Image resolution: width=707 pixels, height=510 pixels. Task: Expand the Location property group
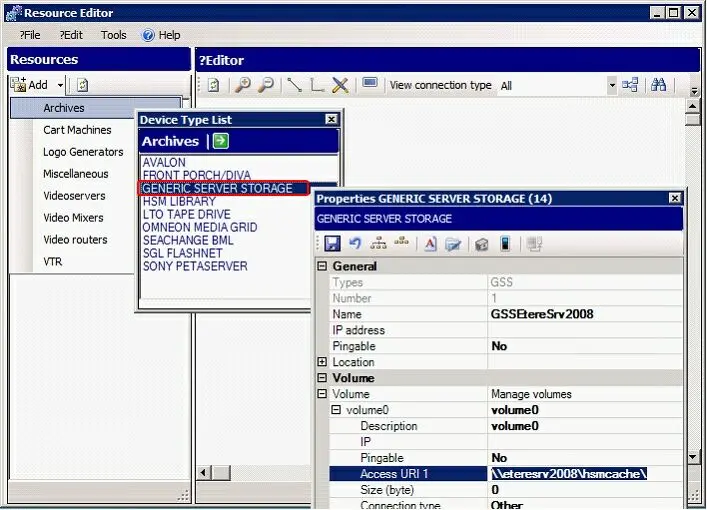[322, 362]
